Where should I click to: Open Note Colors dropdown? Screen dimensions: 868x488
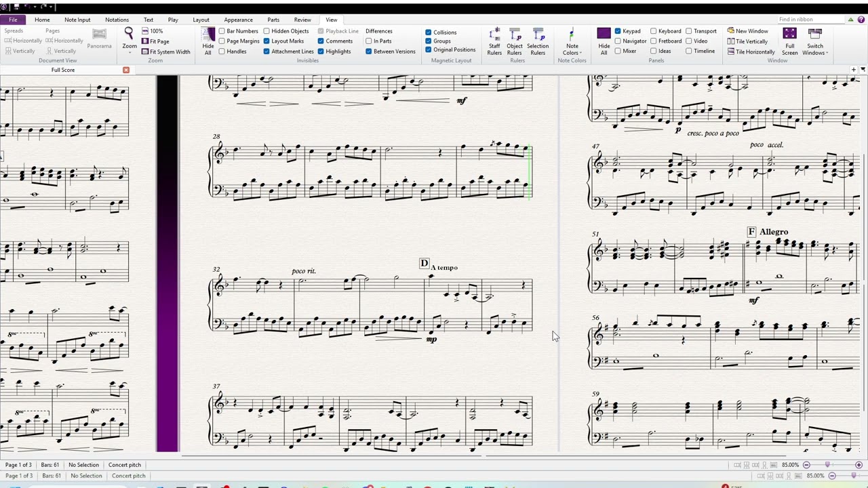coord(572,42)
